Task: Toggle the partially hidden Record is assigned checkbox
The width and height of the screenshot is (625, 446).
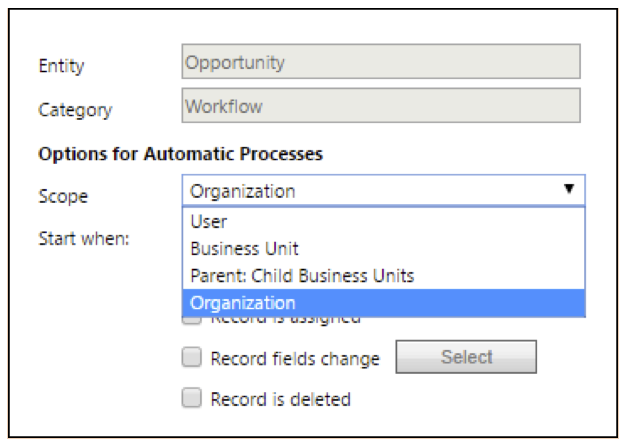Action: pyautogui.click(x=192, y=321)
